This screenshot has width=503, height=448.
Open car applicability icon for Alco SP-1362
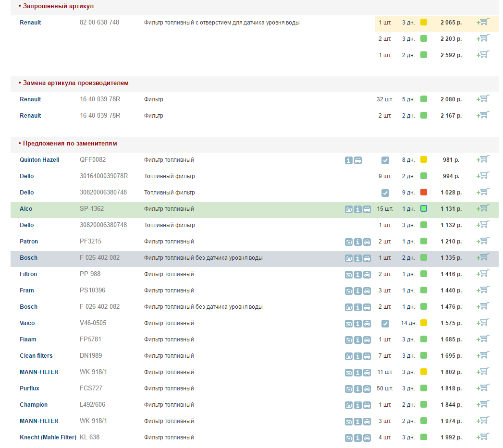point(367,209)
